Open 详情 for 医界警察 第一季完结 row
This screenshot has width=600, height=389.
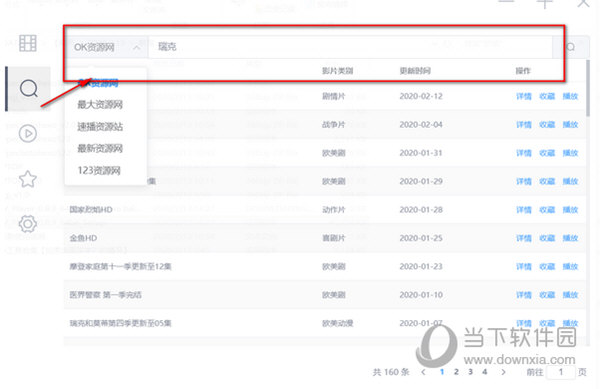coord(524,295)
